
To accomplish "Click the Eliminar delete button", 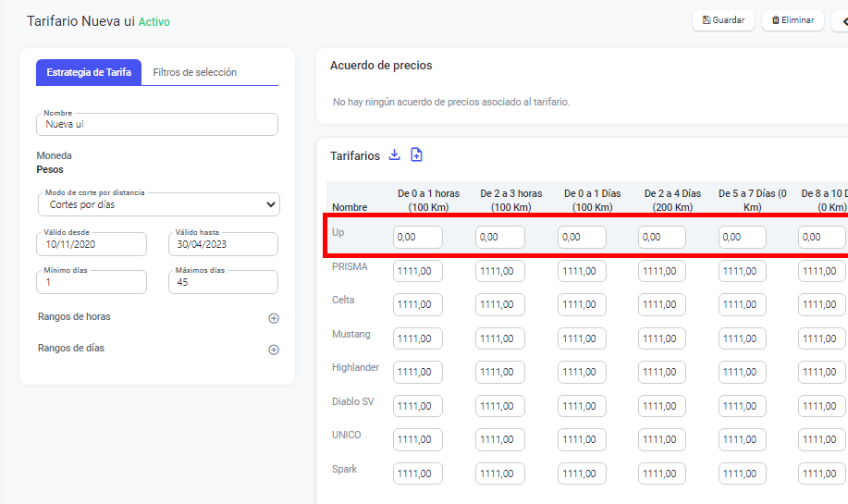I will pyautogui.click(x=793, y=20).
